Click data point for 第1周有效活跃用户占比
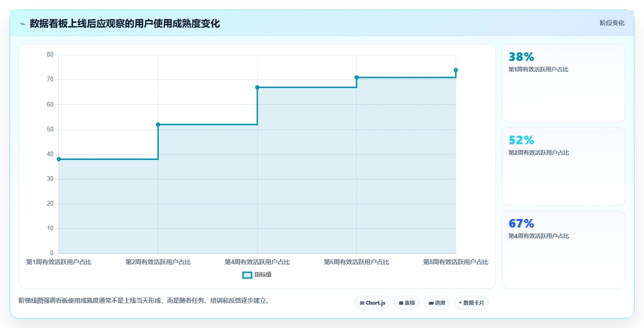The width and height of the screenshot is (644, 328). tap(59, 159)
